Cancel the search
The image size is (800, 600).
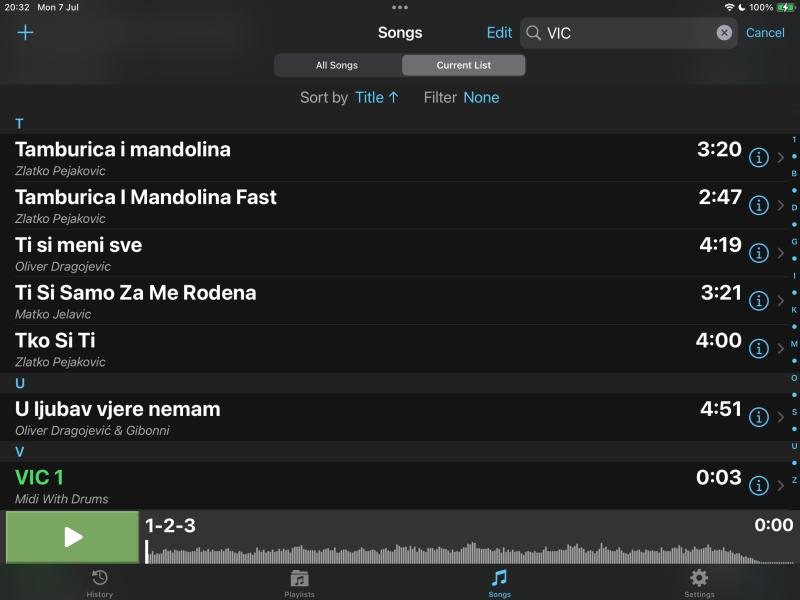(x=765, y=33)
